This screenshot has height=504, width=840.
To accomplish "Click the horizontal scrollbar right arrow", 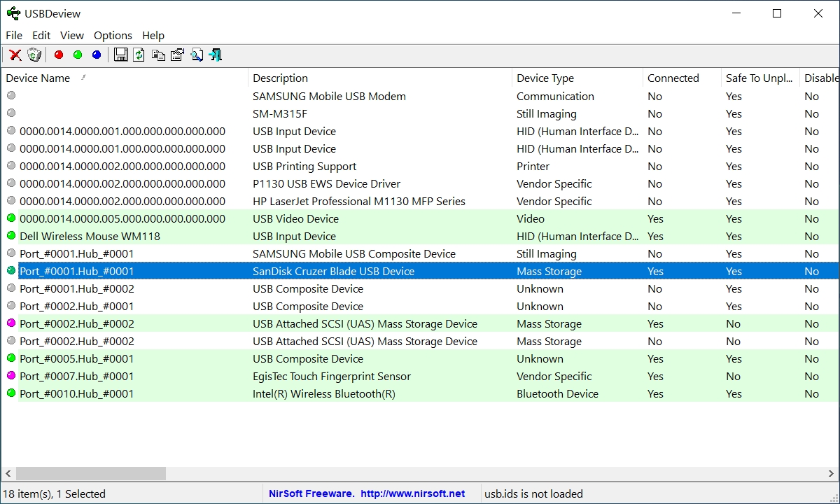I will coord(832,474).
